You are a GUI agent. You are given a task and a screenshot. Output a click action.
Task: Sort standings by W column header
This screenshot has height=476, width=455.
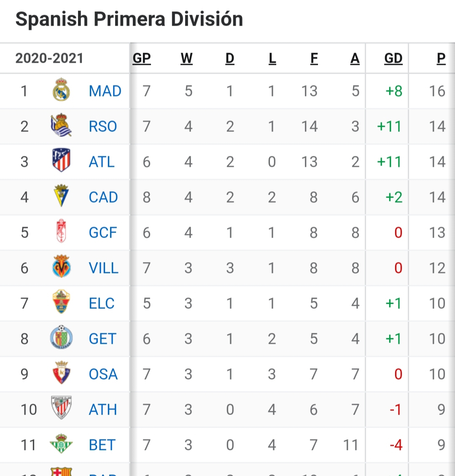point(186,59)
